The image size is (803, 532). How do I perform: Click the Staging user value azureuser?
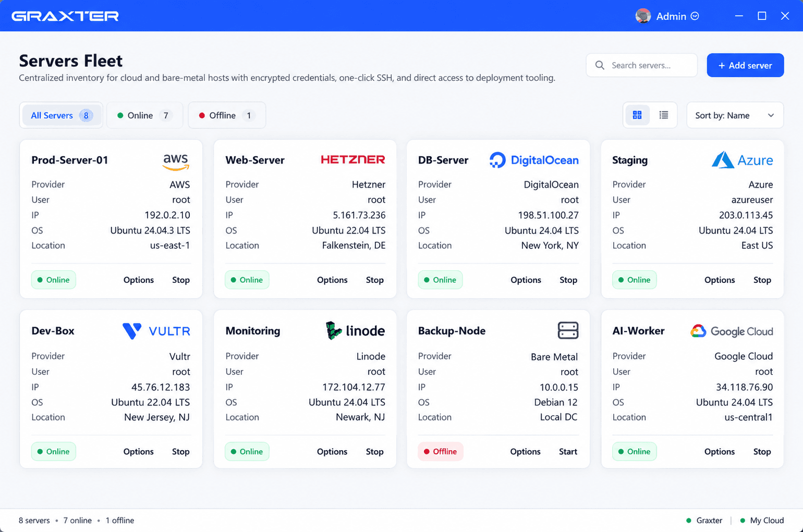[752, 200]
